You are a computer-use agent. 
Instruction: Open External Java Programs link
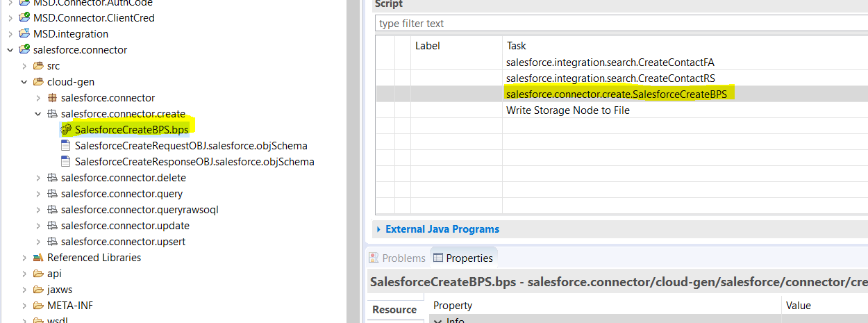(x=442, y=229)
